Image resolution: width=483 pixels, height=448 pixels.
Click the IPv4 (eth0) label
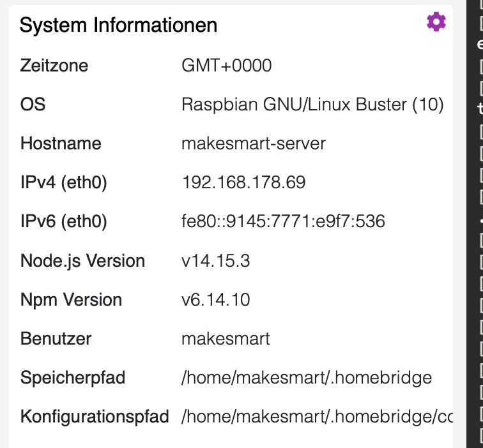64,183
